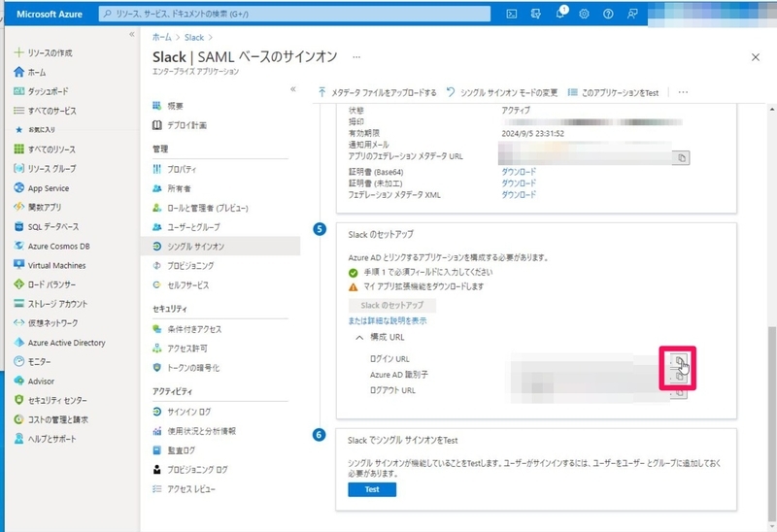The height and width of the screenshot is (532, 777).
Task: Copy the アプリのフェデレーション メタデータ URL
Action: 682,158
